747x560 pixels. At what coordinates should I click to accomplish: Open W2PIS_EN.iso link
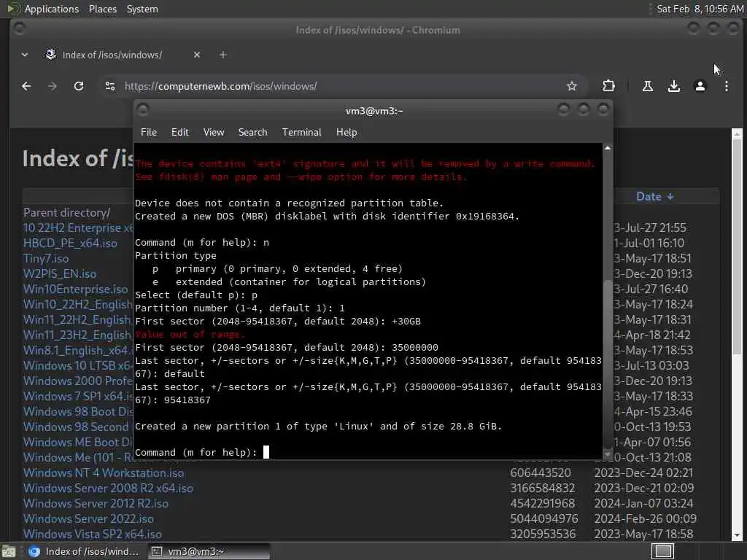click(60, 274)
